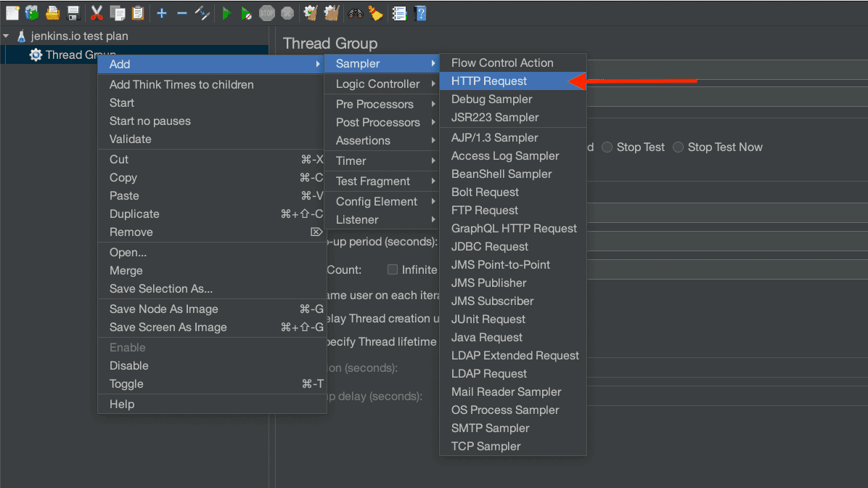Click the plus Expand All toolbar icon
The height and width of the screenshot is (488, 868).
pos(162,13)
